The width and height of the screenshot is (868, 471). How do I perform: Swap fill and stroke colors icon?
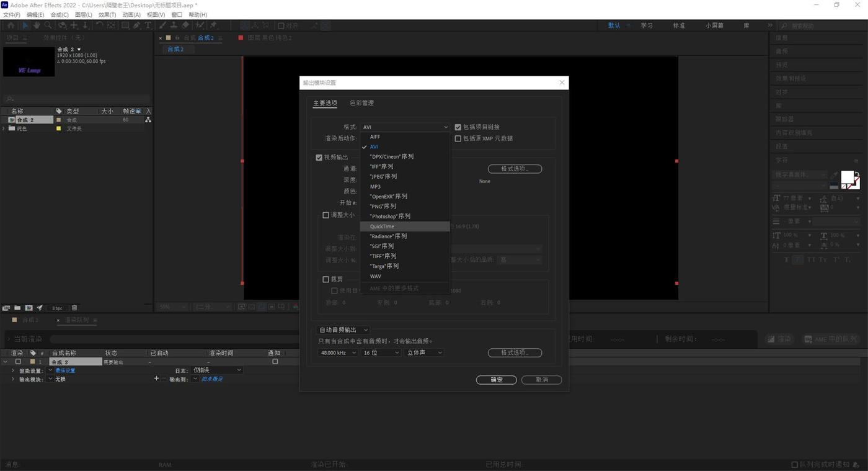click(x=857, y=174)
